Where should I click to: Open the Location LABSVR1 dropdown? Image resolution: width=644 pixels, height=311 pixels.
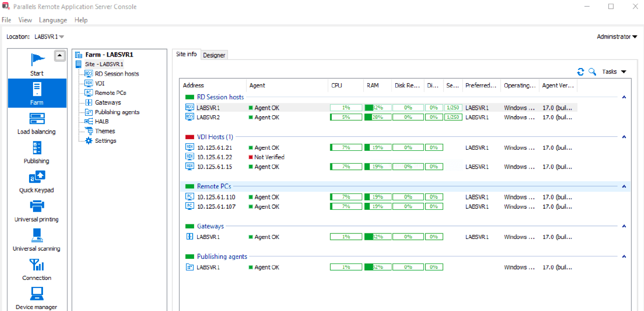click(x=49, y=37)
